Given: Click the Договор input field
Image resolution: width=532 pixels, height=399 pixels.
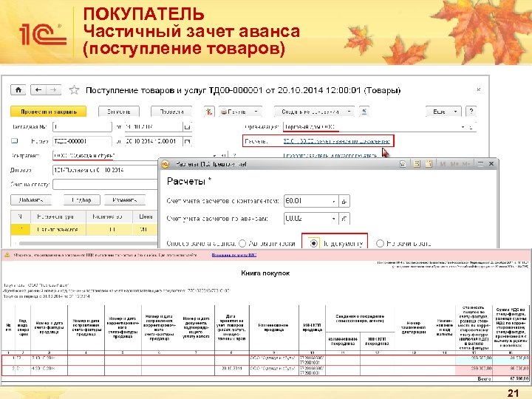Looking at the screenshot, I should click(x=105, y=170).
